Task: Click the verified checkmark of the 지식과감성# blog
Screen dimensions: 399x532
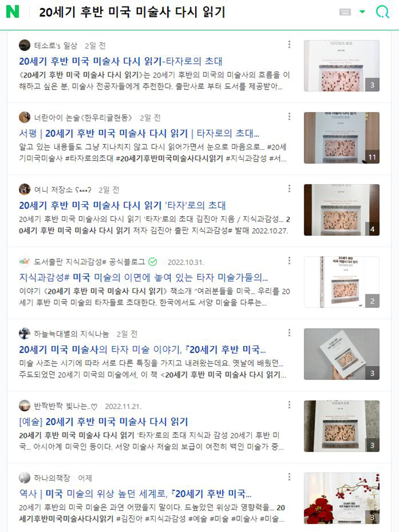Action: point(153,261)
